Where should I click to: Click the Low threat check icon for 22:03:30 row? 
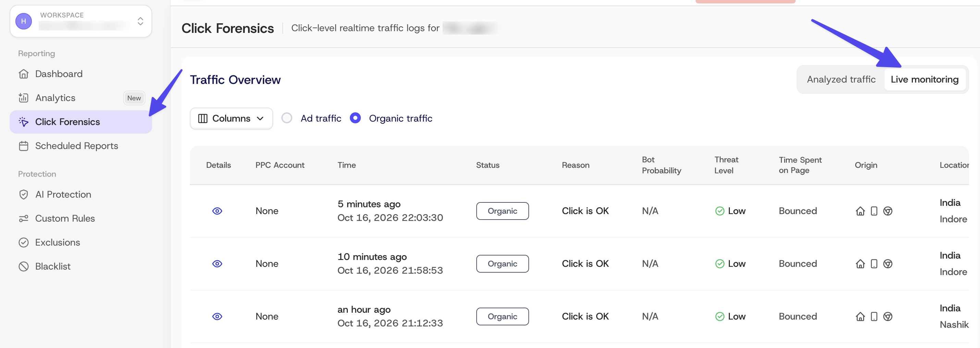719,211
